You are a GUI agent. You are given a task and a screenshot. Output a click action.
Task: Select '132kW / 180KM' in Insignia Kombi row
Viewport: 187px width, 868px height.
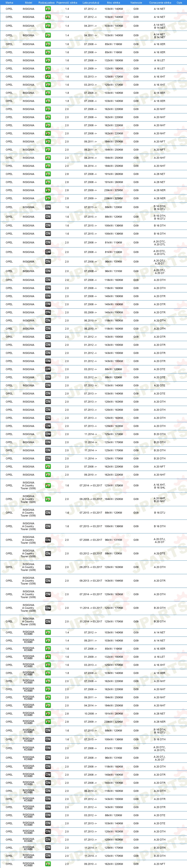pyautogui.click(x=114, y=657)
